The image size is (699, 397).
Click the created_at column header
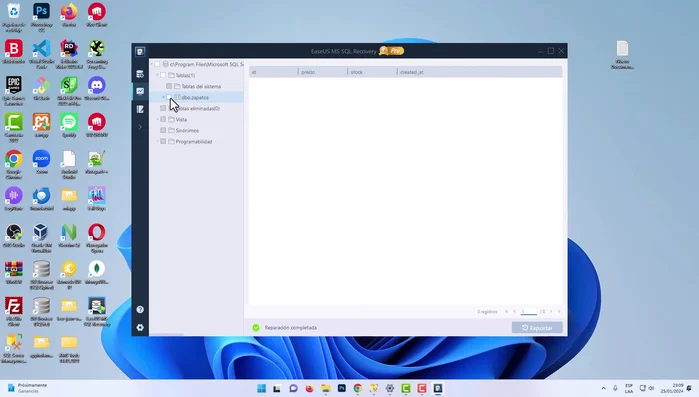point(480,72)
